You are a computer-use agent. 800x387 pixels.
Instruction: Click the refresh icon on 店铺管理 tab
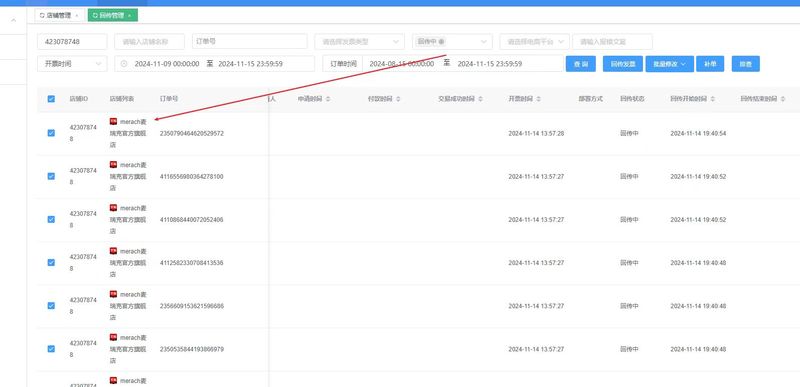point(42,16)
